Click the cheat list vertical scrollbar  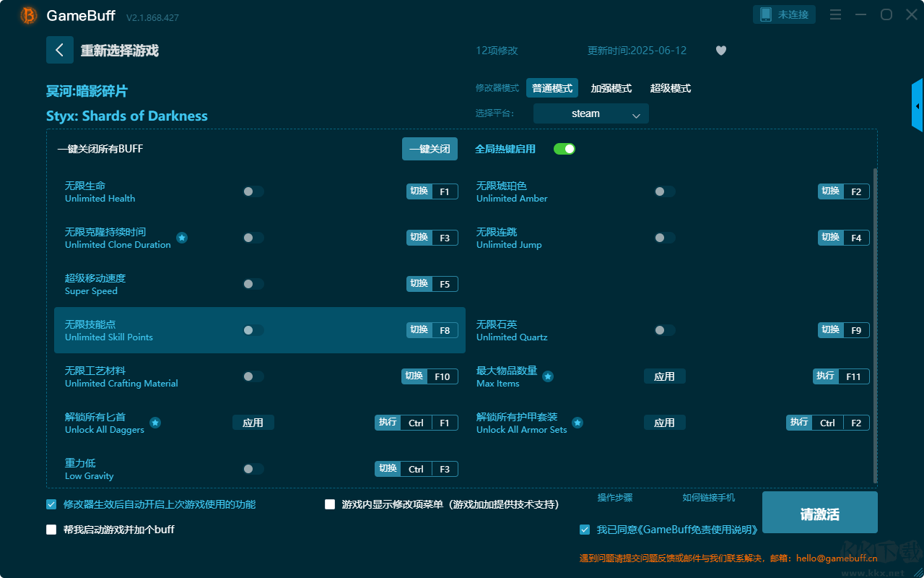(876, 325)
